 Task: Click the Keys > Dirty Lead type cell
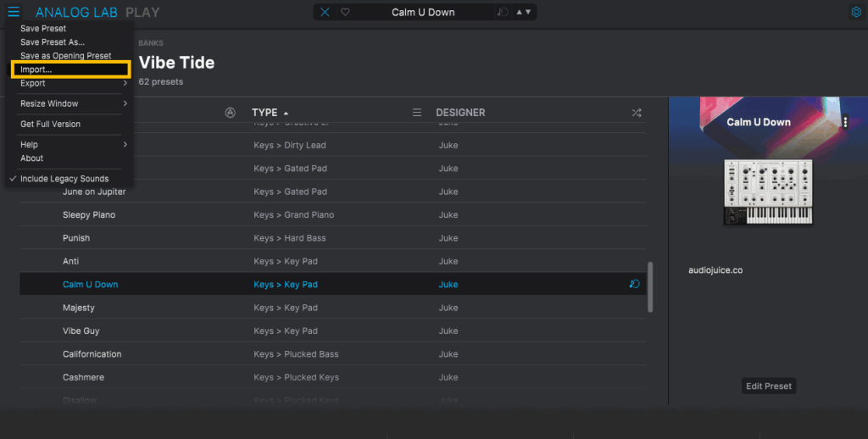point(290,145)
